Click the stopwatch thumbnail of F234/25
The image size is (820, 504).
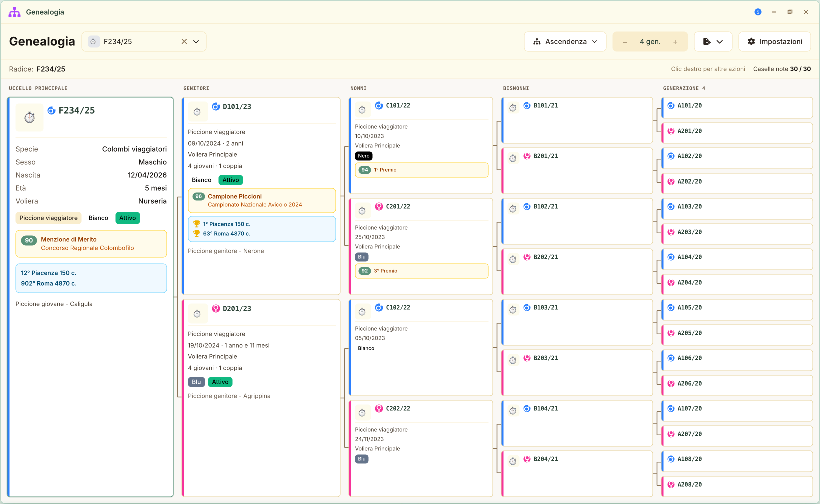pos(29,117)
